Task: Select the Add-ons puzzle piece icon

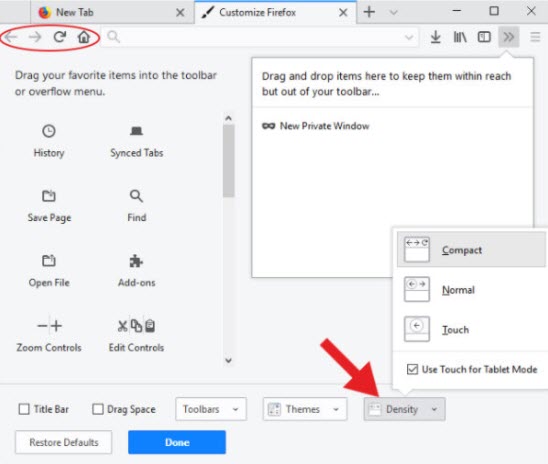Action: (x=136, y=261)
